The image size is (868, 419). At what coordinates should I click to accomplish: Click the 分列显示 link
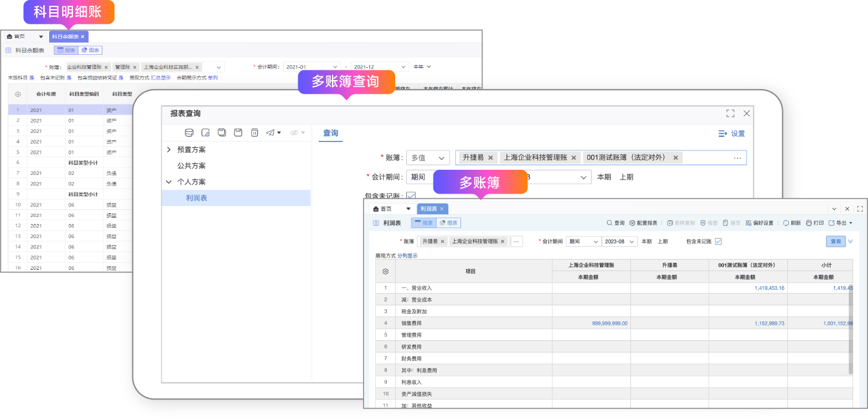click(x=408, y=256)
